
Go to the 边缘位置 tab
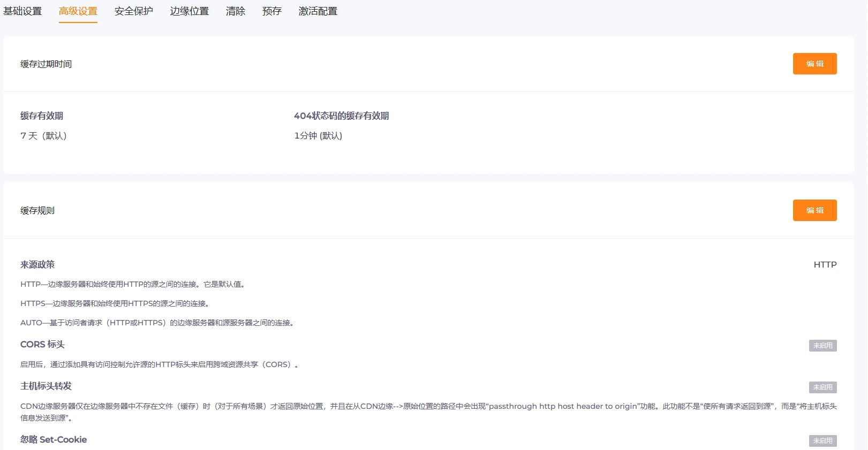click(190, 11)
